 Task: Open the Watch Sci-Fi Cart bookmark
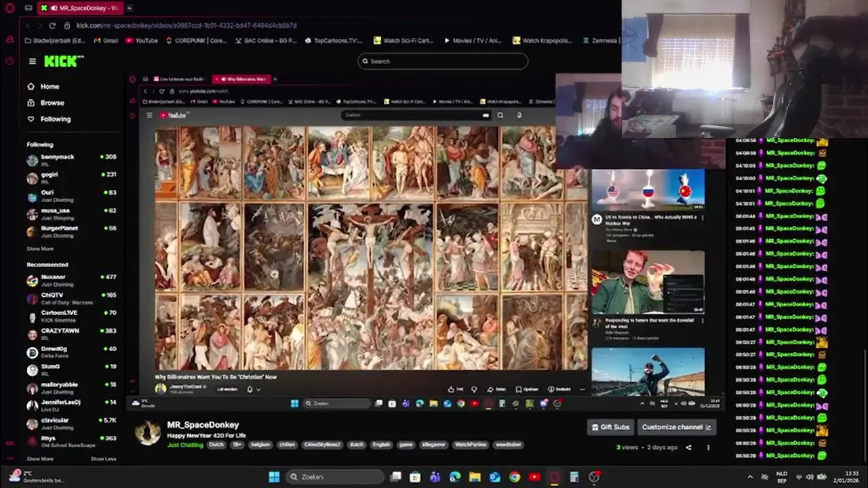coord(403,41)
